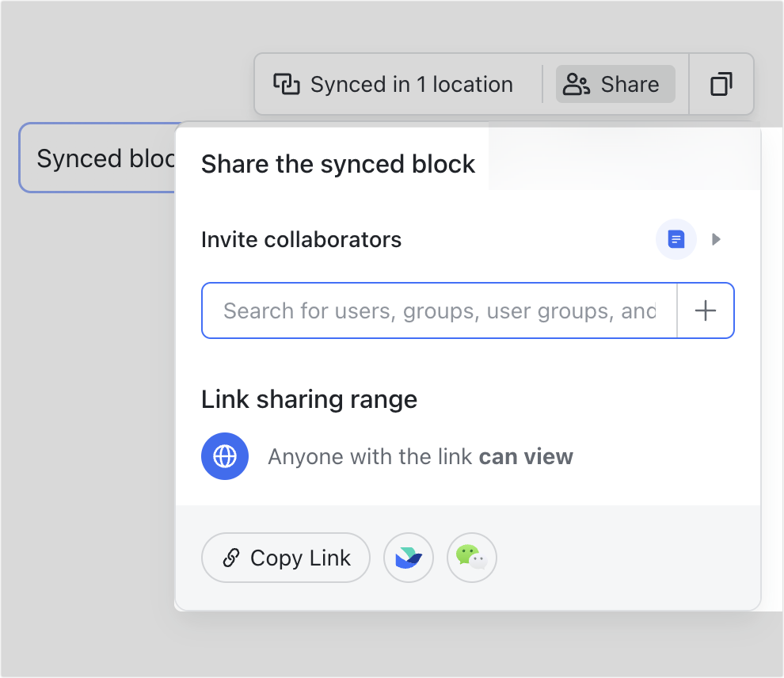The image size is (784, 678).
Task: Click the globe icon under Link sharing range
Action: (225, 456)
